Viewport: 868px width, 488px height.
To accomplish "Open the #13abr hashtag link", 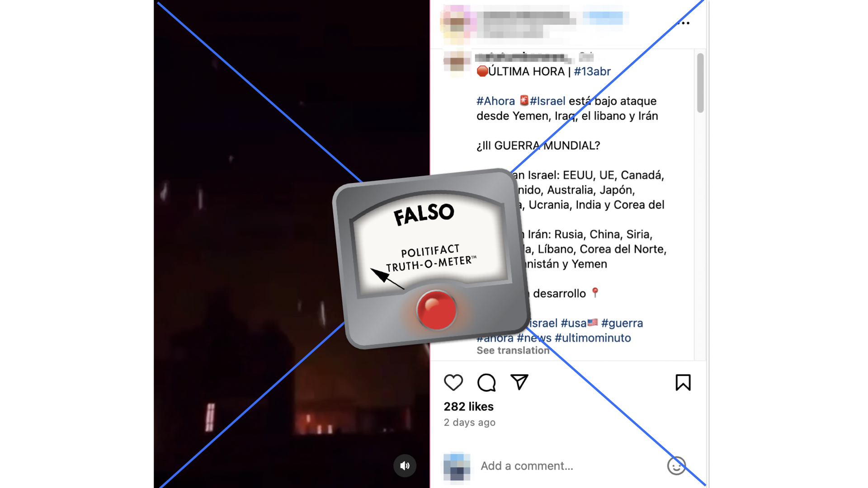I will [x=592, y=71].
